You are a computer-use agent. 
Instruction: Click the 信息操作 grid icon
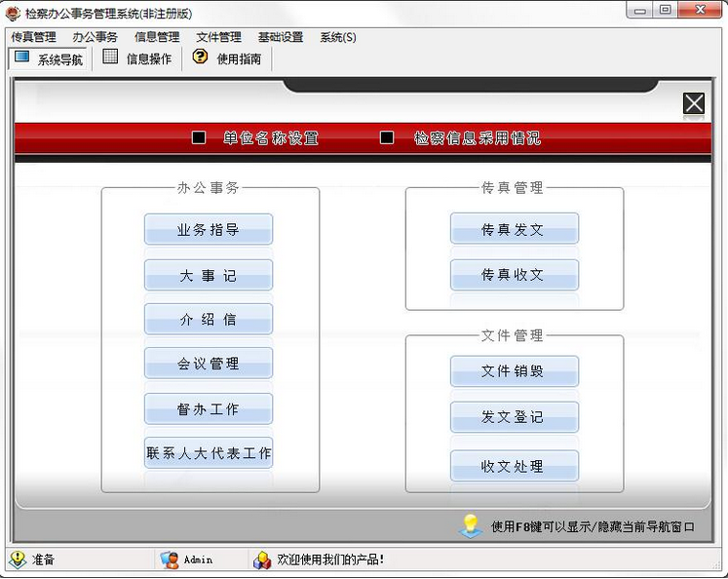(110, 57)
